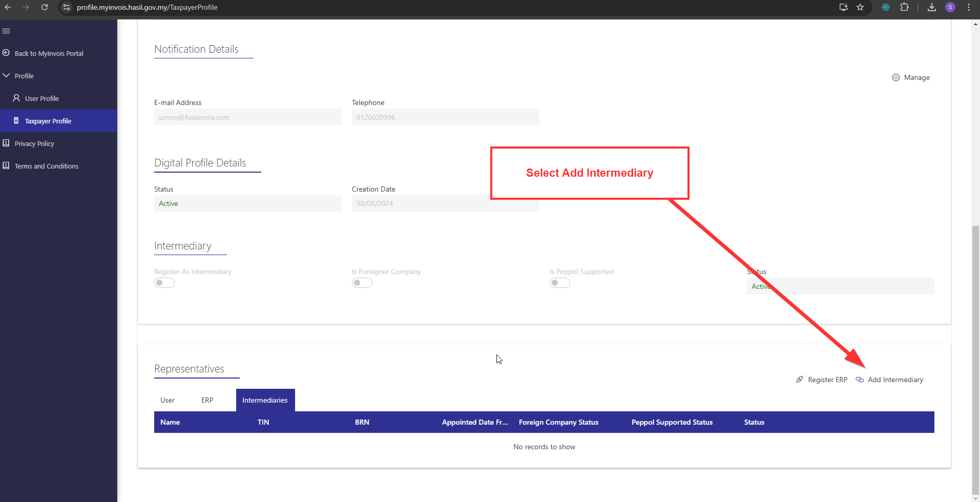Open browser downloads icon
Viewport: 980px width, 502px height.
click(x=932, y=7)
